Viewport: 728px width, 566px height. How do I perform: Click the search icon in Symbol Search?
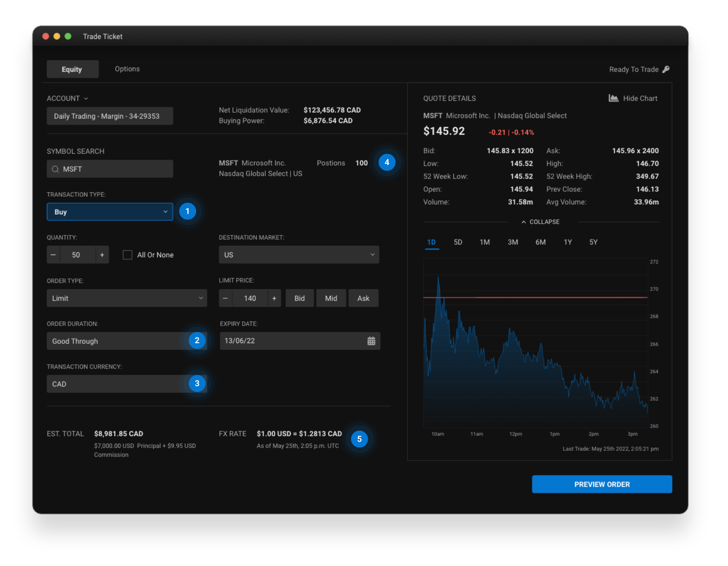pos(55,169)
